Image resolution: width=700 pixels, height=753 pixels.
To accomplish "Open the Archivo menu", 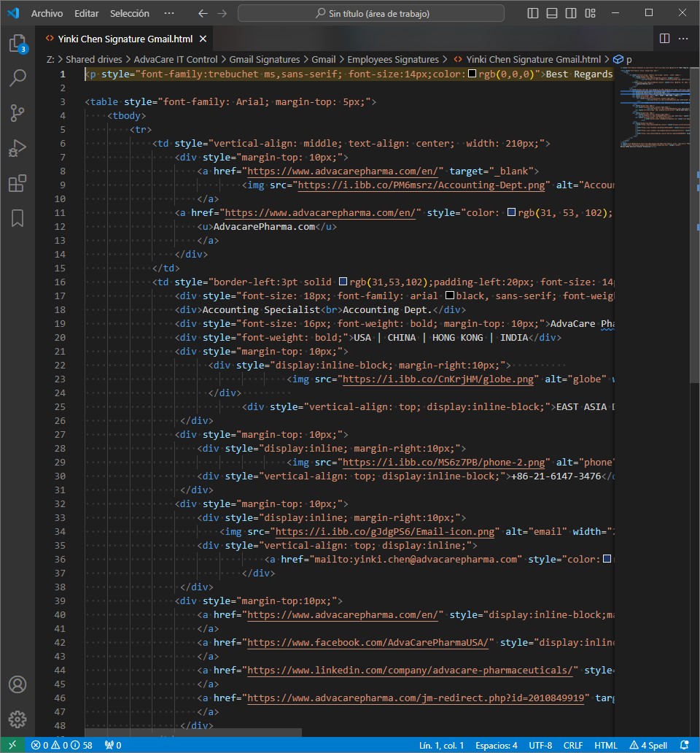I will pos(47,13).
